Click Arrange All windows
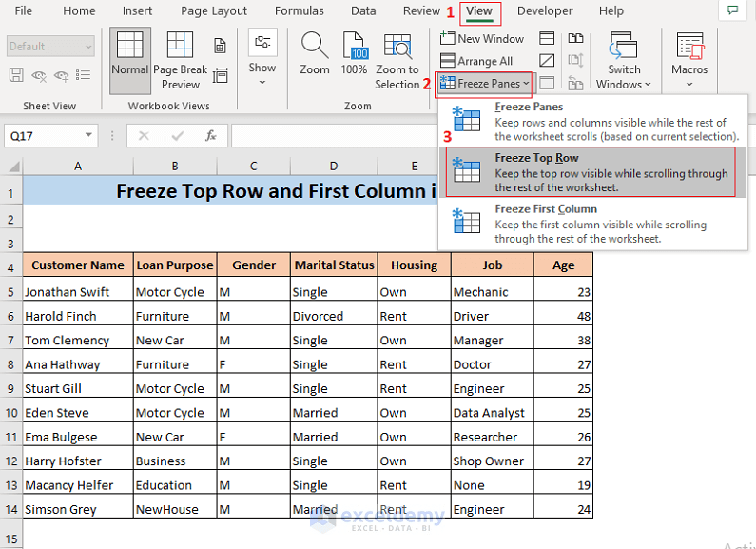This screenshot has width=756, height=549. tap(476, 61)
